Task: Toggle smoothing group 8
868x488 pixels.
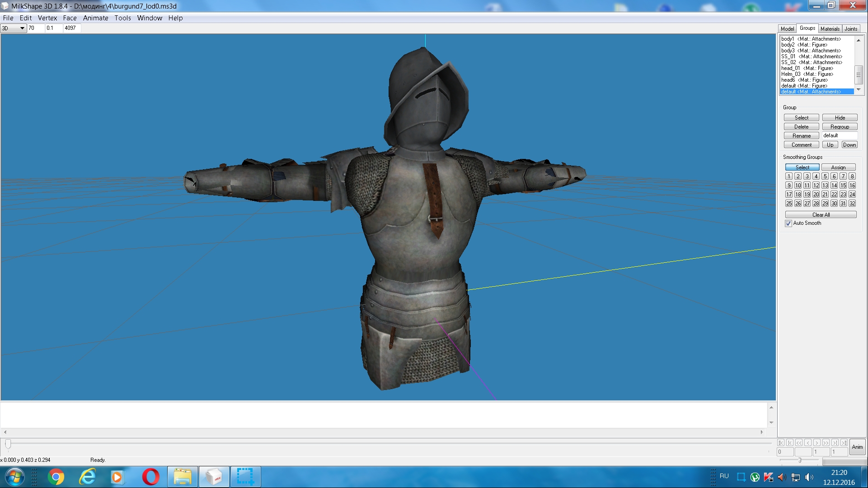Action: coord(852,177)
